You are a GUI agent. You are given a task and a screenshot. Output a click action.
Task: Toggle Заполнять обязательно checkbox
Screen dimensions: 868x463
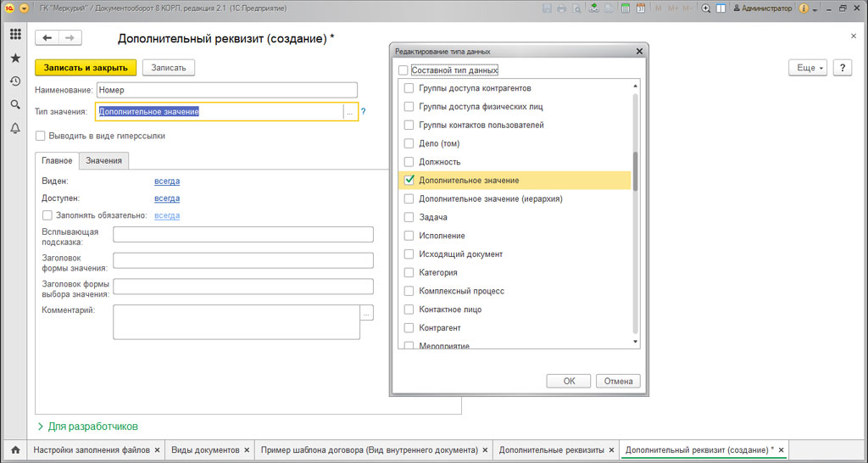pos(47,215)
